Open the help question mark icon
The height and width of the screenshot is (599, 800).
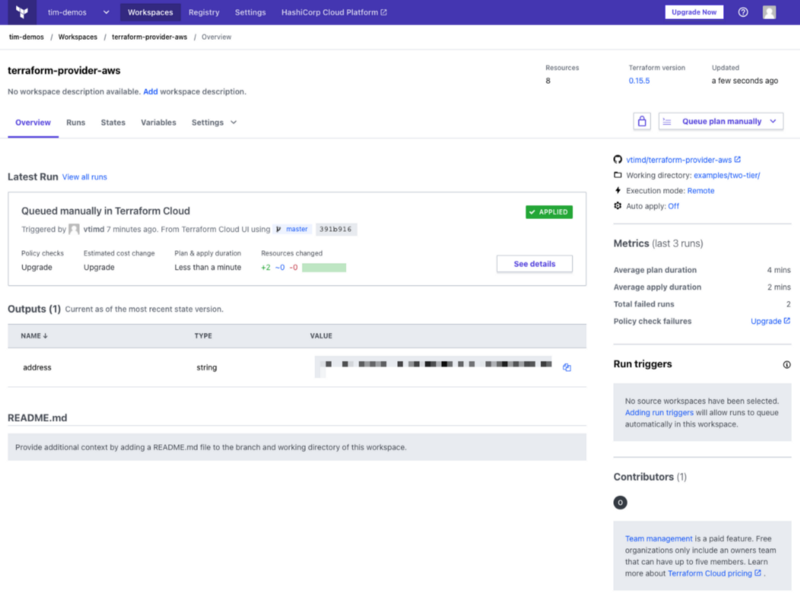tap(743, 12)
